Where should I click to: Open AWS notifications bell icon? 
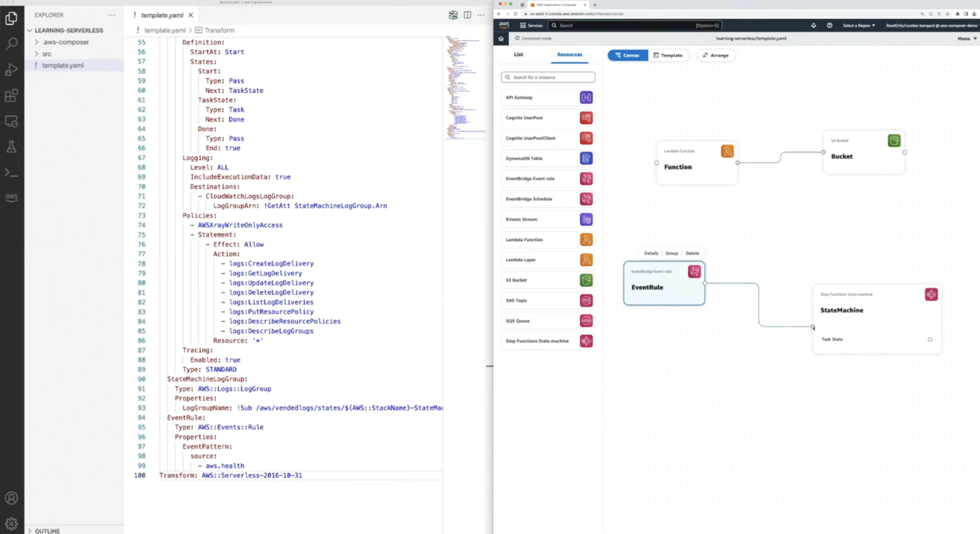pos(813,25)
